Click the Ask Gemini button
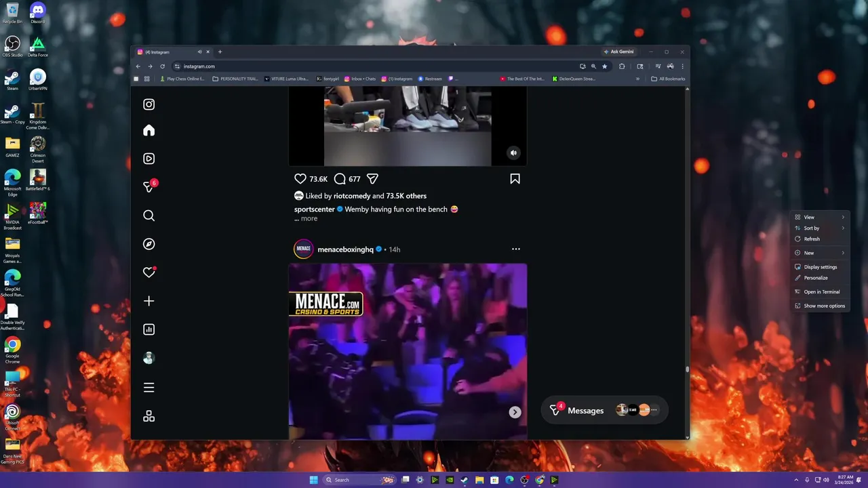 point(619,52)
